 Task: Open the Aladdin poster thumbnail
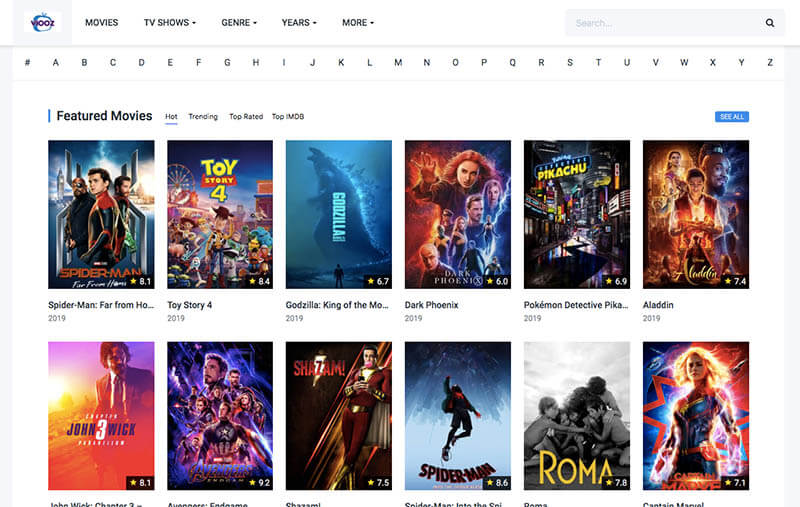[696, 214]
